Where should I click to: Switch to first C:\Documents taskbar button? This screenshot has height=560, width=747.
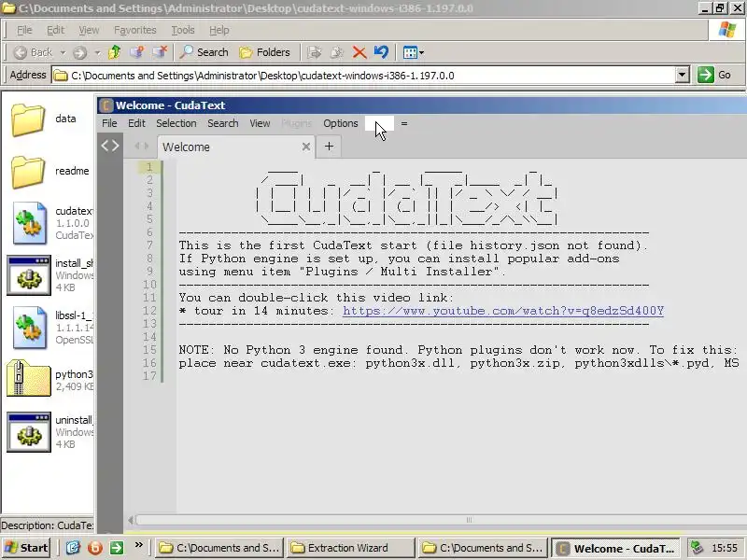(x=219, y=548)
